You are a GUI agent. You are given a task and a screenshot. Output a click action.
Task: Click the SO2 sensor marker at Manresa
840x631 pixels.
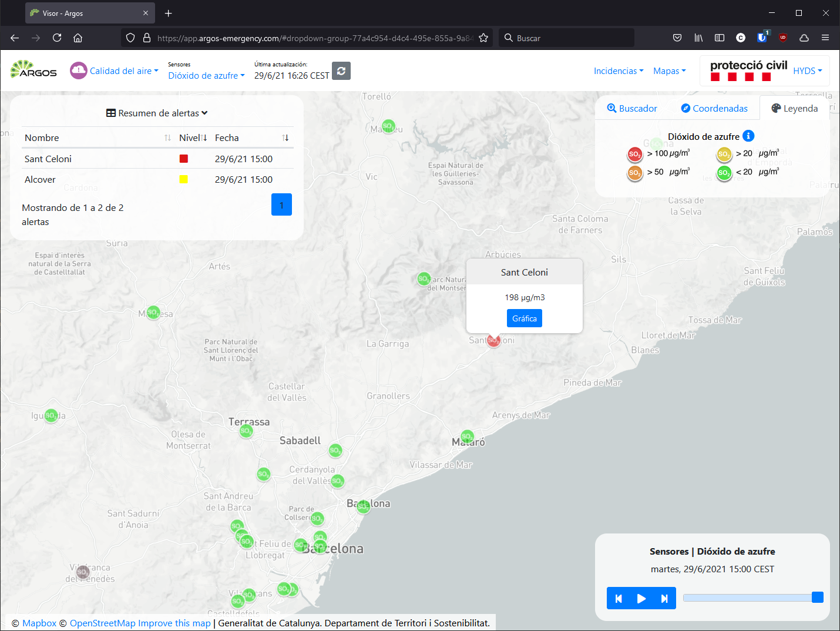[153, 312]
